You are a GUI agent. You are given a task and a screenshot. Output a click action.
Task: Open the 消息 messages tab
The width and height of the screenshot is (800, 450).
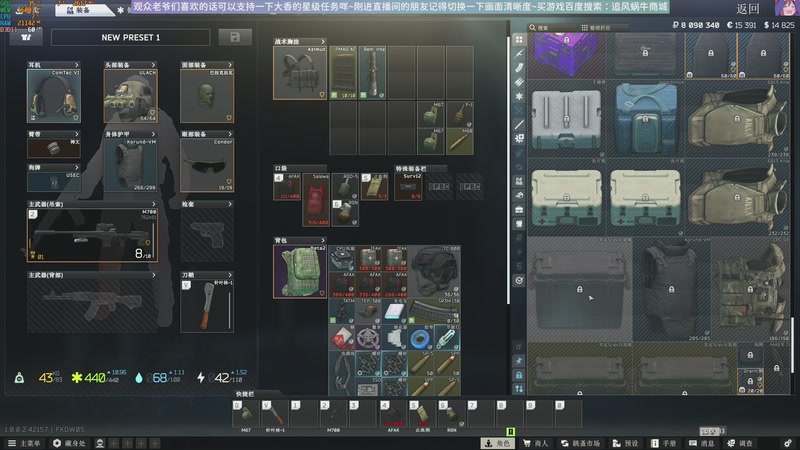point(702,443)
